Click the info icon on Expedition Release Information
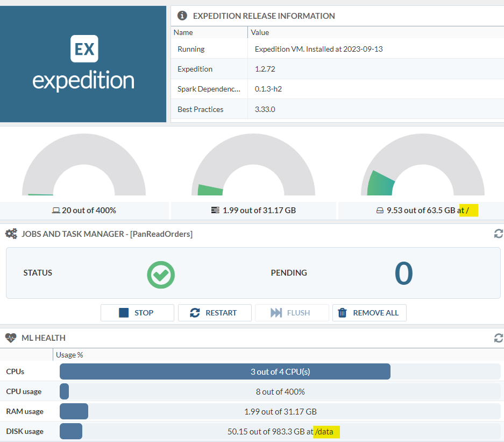This screenshot has height=442, width=504. point(182,15)
